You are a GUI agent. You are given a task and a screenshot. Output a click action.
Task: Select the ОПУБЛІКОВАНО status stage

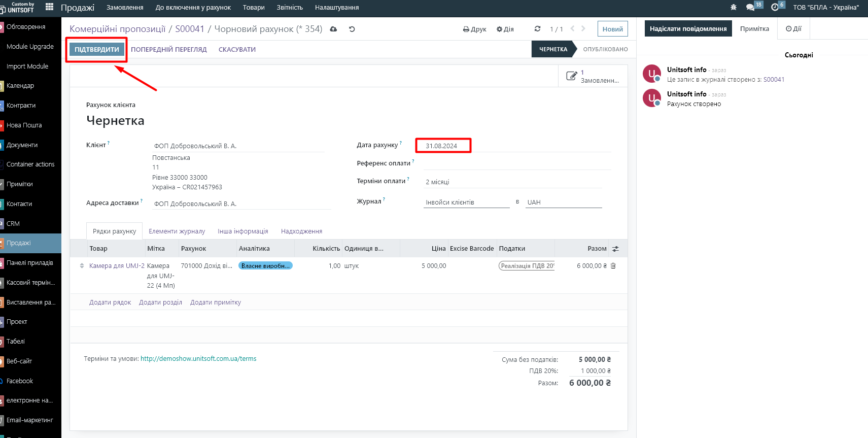click(605, 49)
